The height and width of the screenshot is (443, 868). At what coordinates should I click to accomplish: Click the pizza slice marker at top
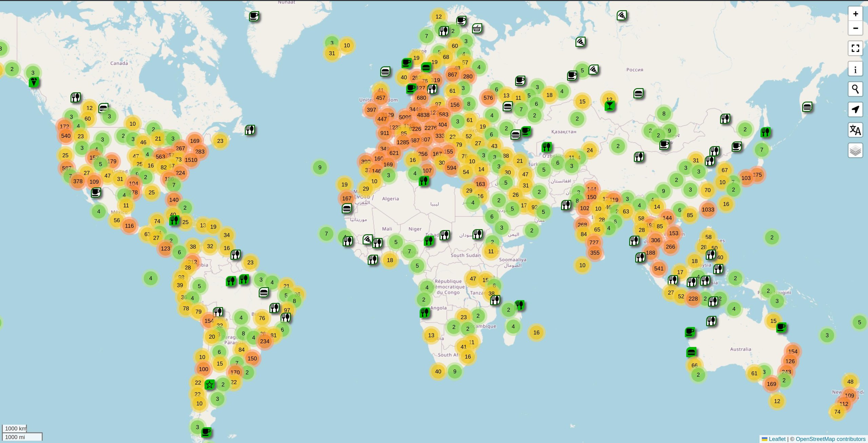click(x=622, y=15)
